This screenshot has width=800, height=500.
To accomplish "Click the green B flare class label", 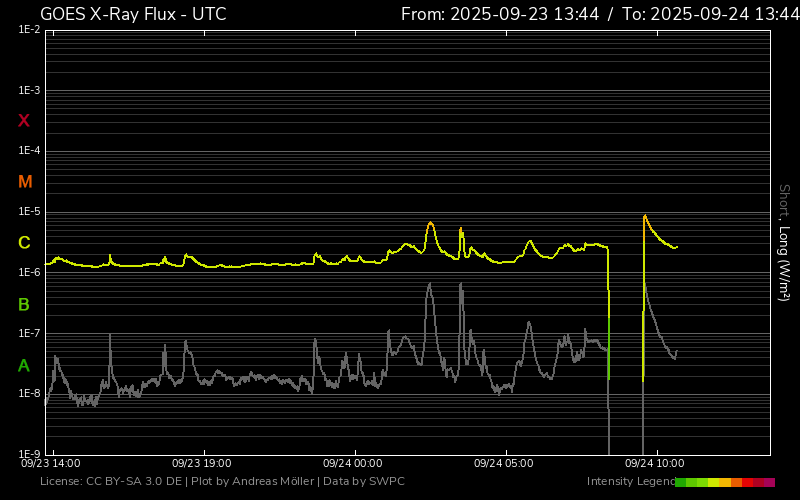I will (24, 304).
